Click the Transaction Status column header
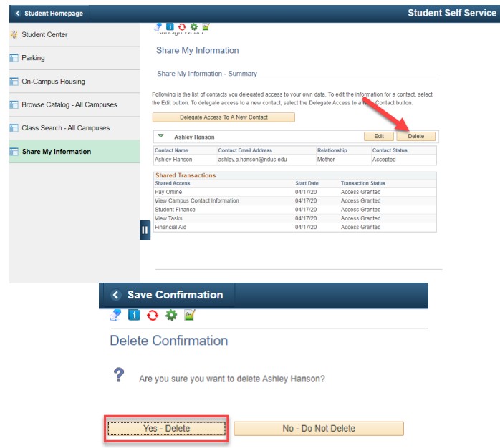 click(x=363, y=183)
